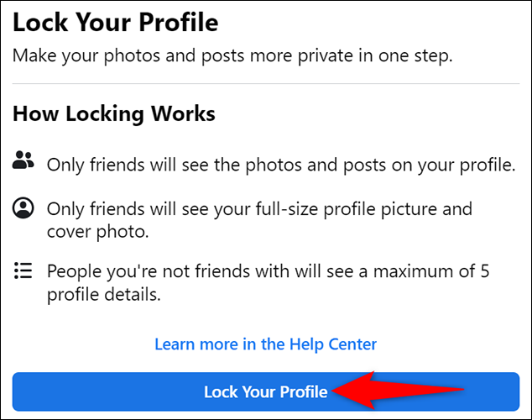The height and width of the screenshot is (420, 532).
Task: Click the red arrow pointing at the button
Action: [398, 391]
